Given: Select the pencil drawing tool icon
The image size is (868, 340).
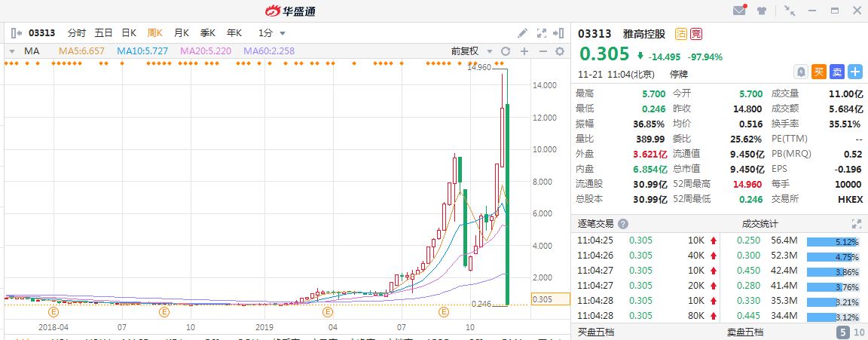Looking at the screenshot, I should (x=522, y=33).
